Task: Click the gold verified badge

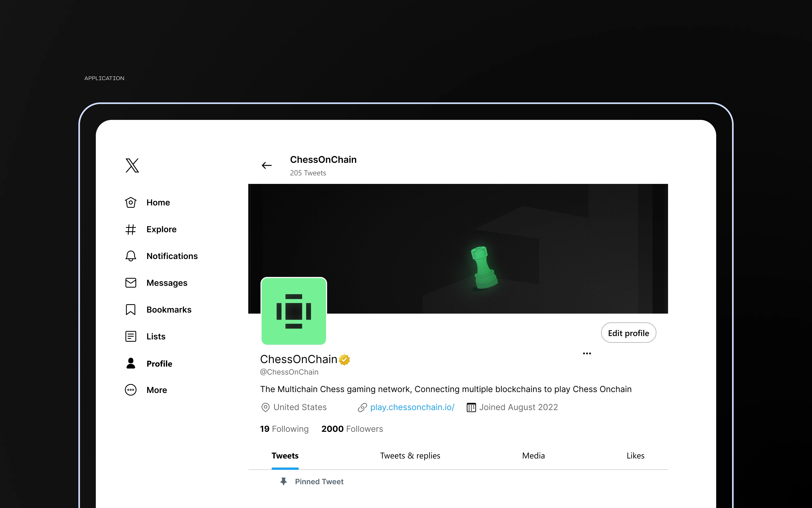Action: click(344, 359)
